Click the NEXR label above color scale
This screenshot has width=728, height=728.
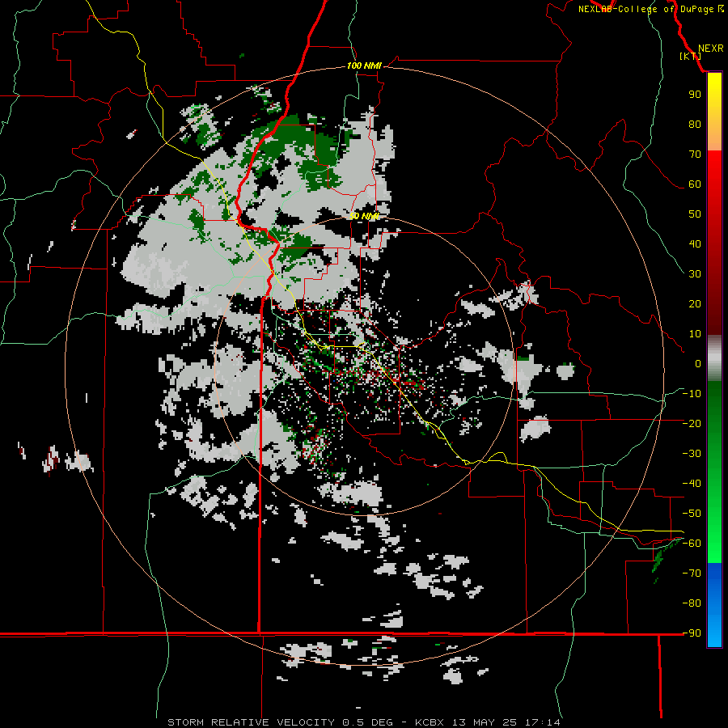(710, 49)
